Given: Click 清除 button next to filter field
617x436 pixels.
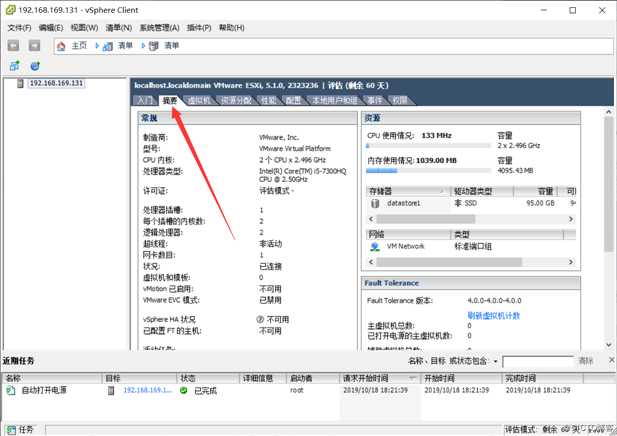Looking at the screenshot, I should click(x=586, y=360).
